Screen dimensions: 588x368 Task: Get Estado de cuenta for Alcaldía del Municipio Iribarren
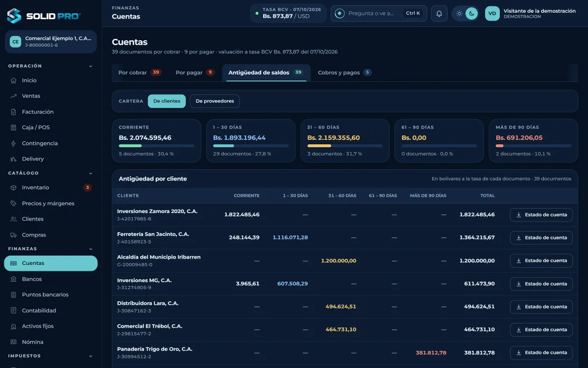[541, 261]
